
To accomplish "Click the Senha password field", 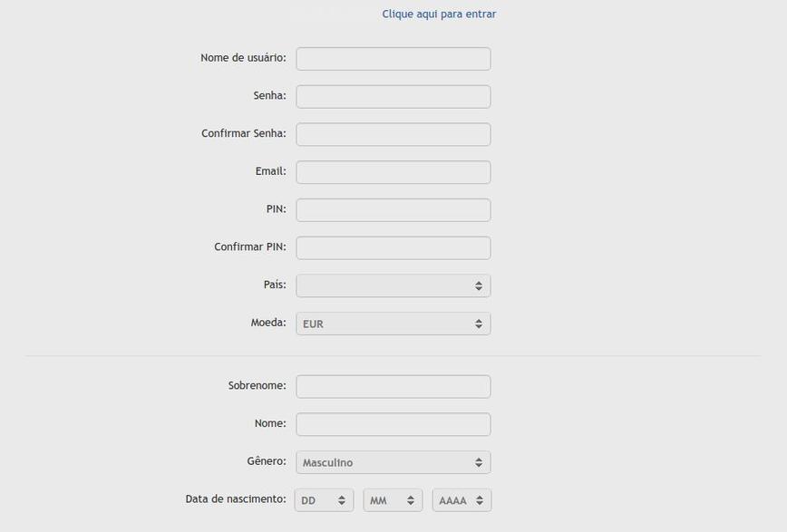I will click(x=393, y=96).
